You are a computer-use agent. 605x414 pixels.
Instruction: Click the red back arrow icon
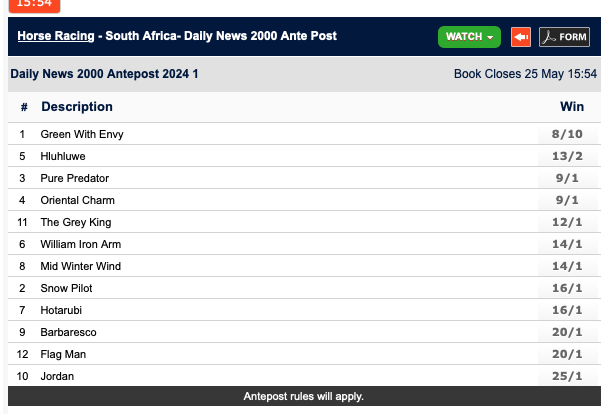(521, 37)
